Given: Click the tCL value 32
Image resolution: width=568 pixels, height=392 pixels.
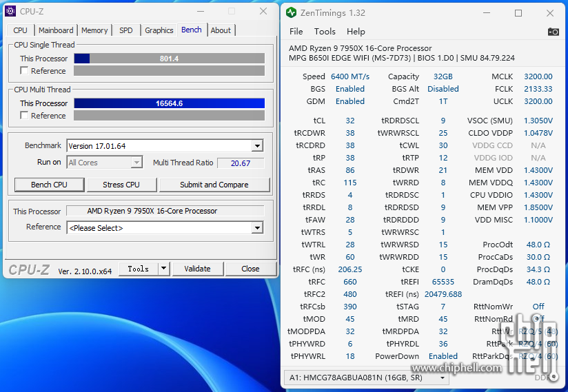Looking at the screenshot, I should coord(350,121).
